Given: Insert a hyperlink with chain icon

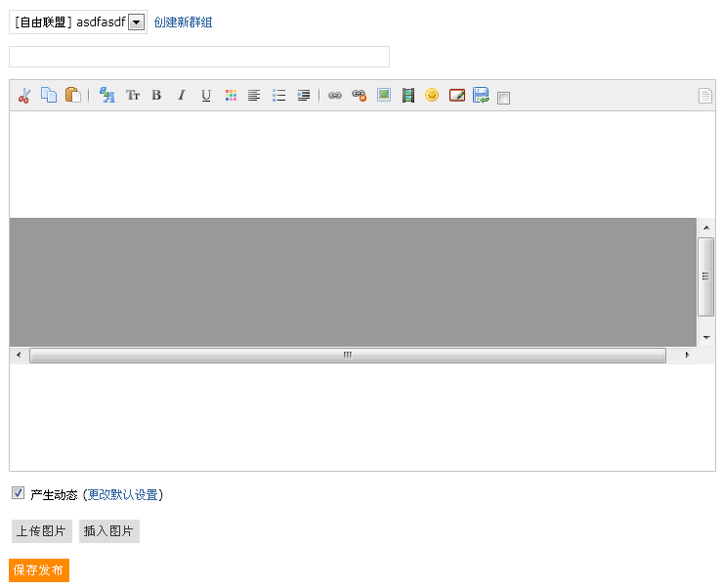Looking at the screenshot, I should click(335, 96).
